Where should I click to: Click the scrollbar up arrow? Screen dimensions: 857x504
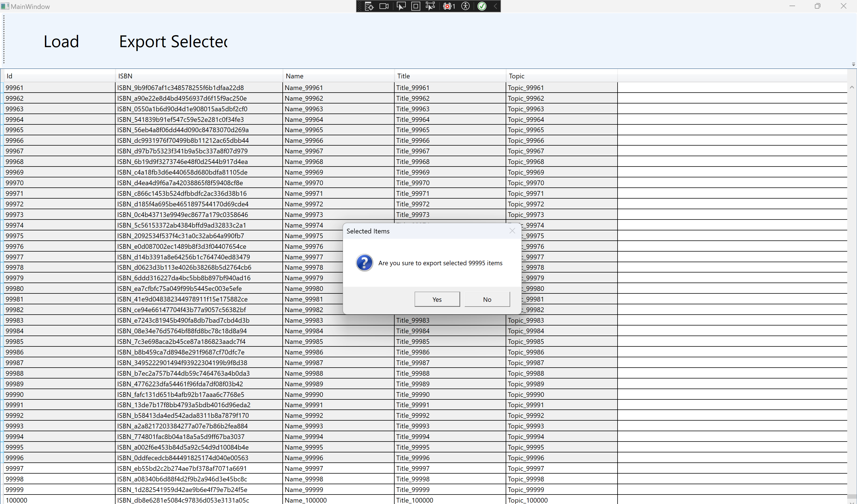pos(852,87)
